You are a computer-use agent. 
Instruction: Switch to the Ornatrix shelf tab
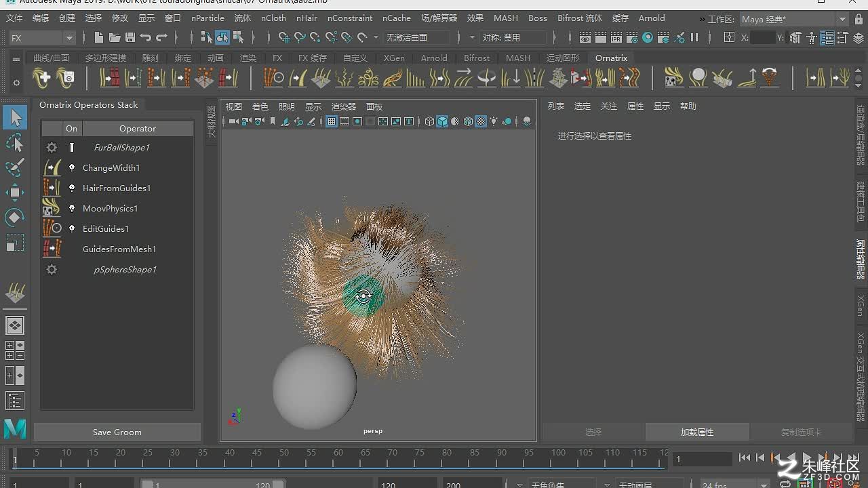click(611, 58)
